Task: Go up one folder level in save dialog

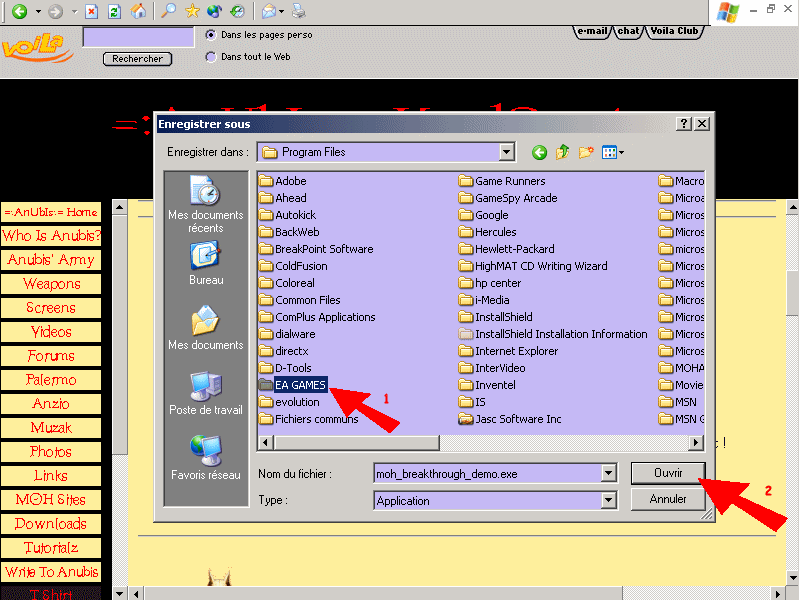Action: click(563, 152)
